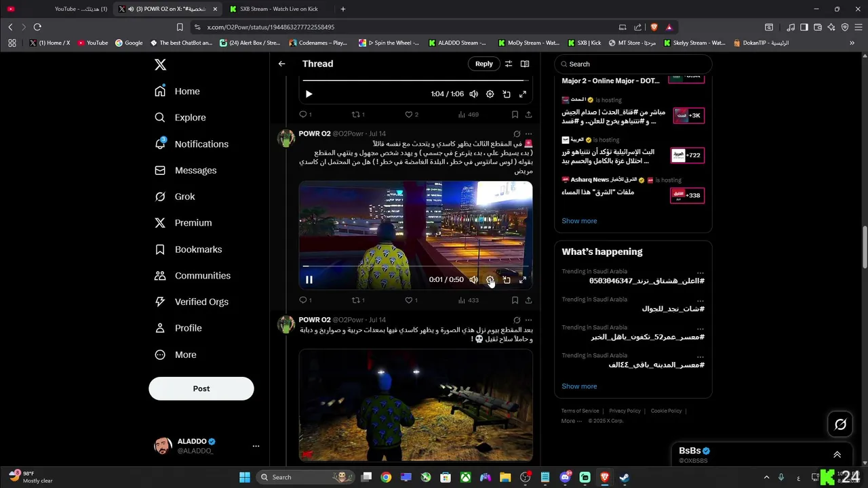This screenshot has height=488, width=868.
Task: Open Profile in the X sidebar
Action: 178,328
